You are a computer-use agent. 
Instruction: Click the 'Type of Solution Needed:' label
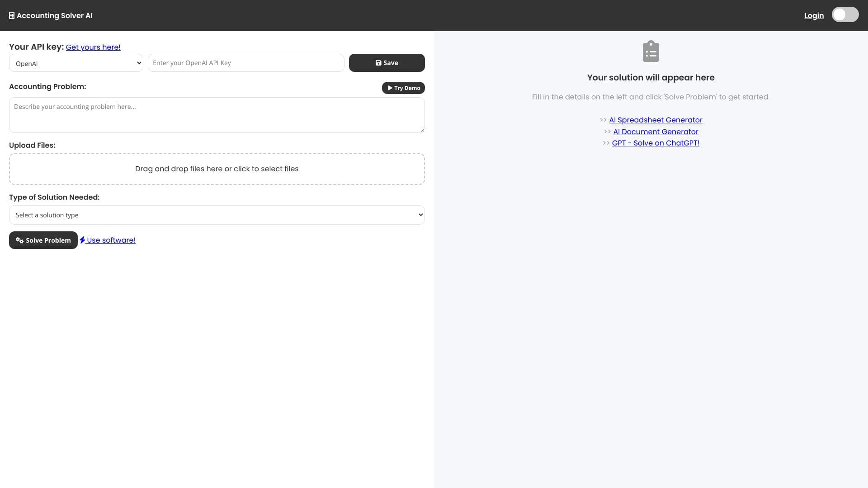click(54, 197)
